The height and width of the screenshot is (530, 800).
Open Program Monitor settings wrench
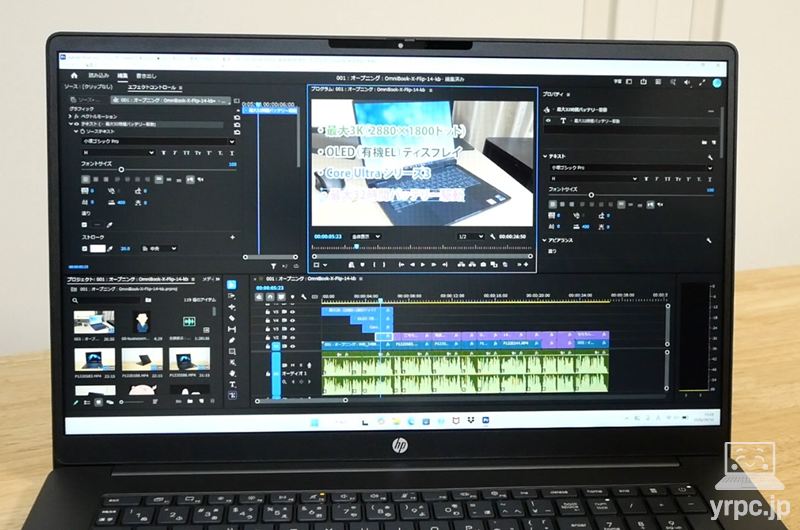[x=492, y=237]
